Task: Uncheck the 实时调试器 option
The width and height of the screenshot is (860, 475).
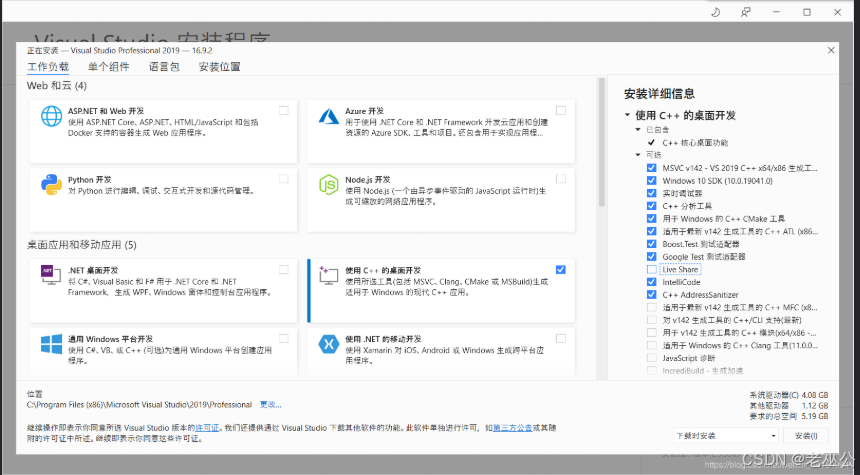Action: [x=652, y=193]
